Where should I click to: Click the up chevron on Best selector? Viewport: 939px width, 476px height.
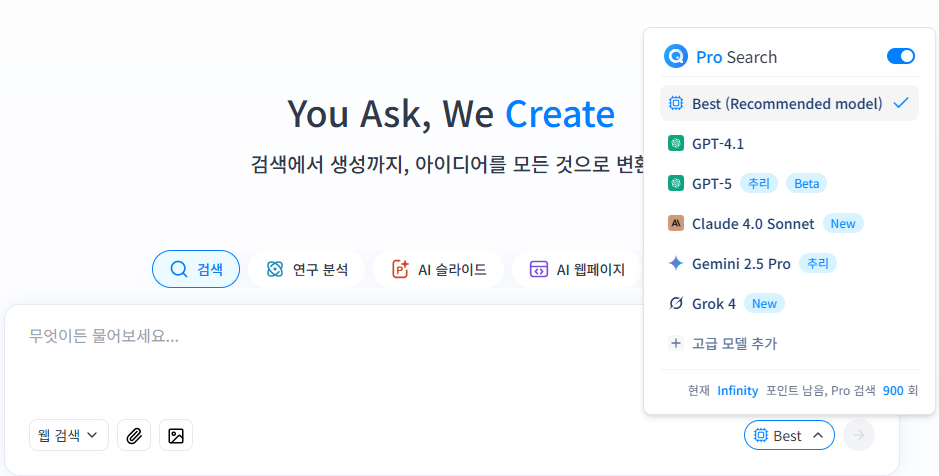819,435
